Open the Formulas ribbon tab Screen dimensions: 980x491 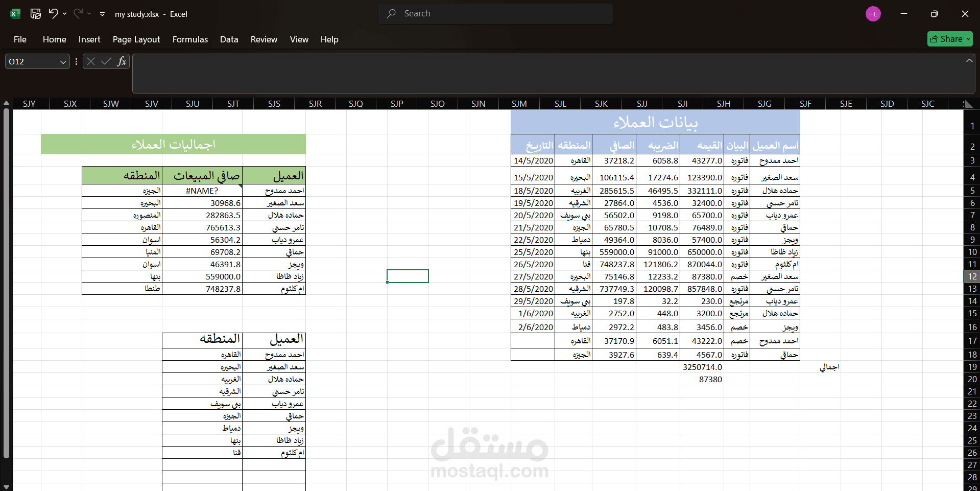190,39
